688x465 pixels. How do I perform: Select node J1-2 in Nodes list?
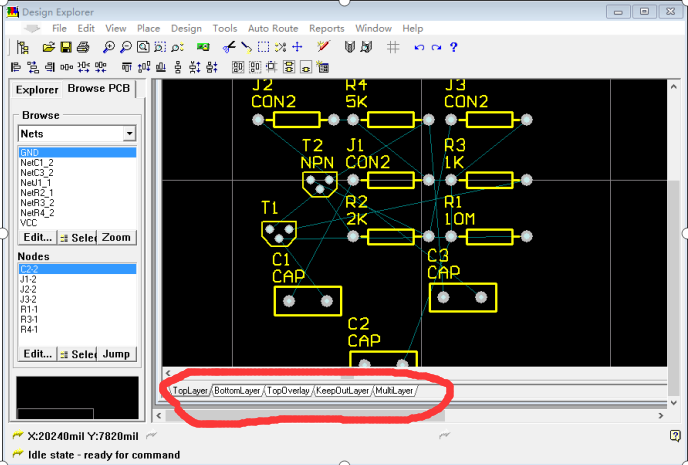77,279
